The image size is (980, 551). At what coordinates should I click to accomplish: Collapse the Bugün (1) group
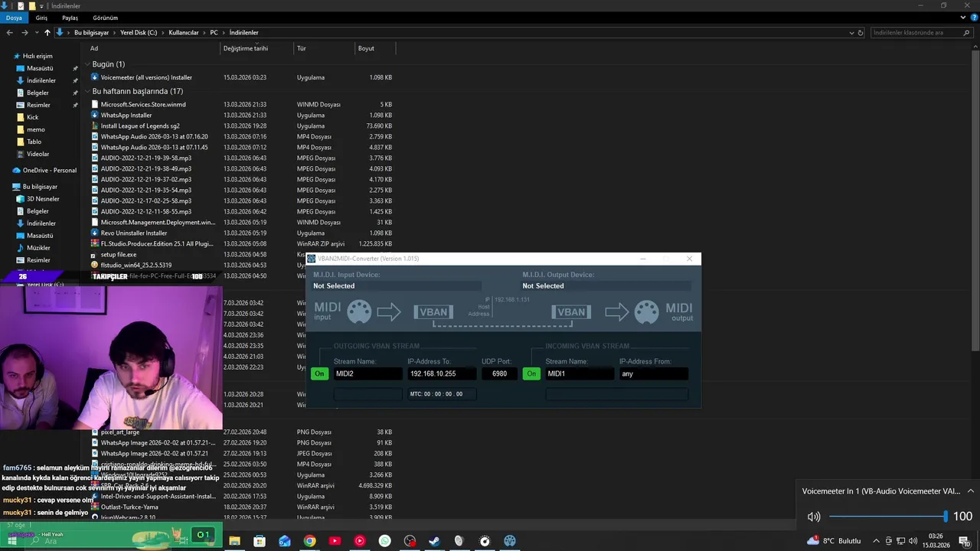coord(87,64)
